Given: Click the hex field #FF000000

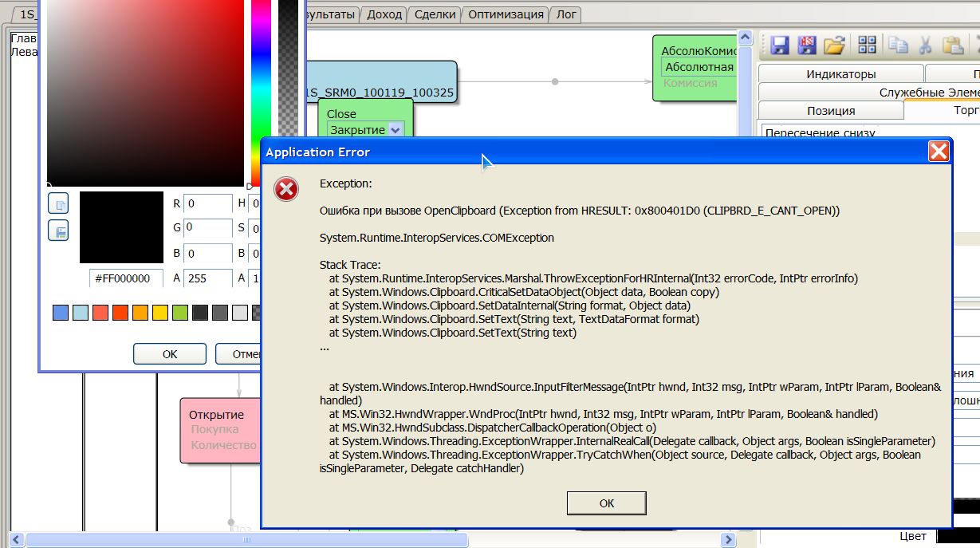Looking at the screenshot, I should (126, 278).
